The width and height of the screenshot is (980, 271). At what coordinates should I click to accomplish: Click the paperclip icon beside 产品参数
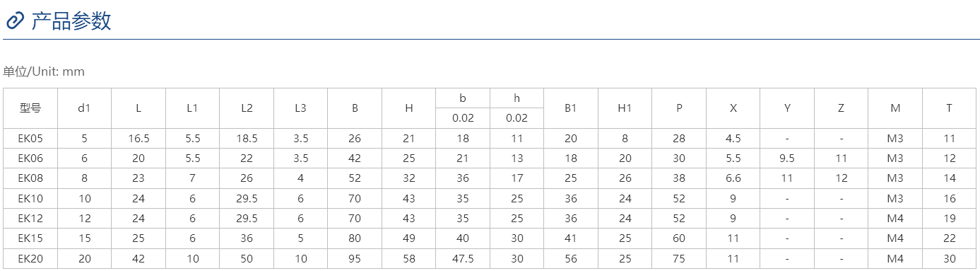coord(14,21)
